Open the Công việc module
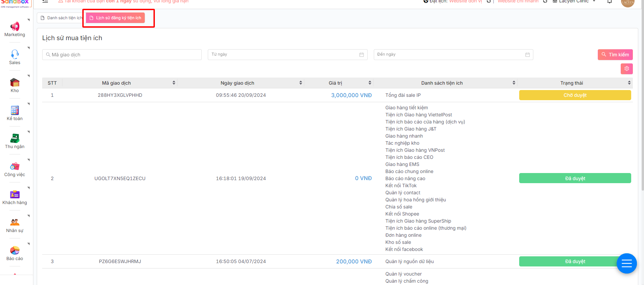Viewport: 644px width, 285px height. (15, 166)
